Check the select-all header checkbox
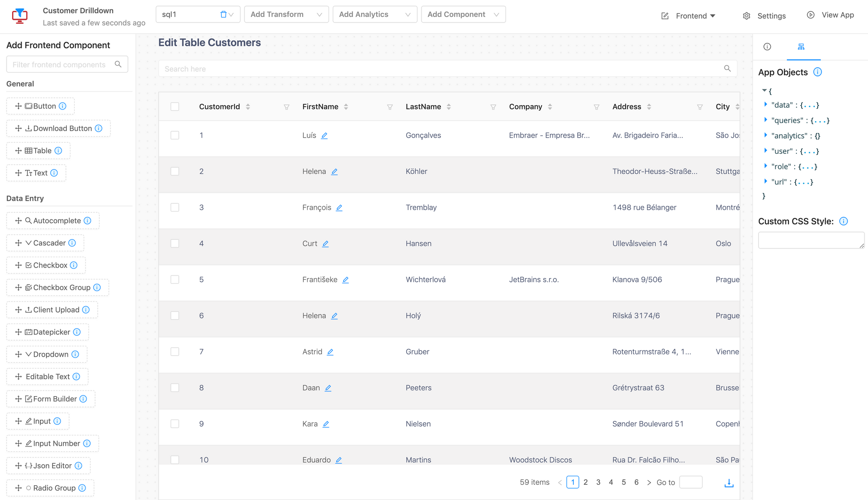The height and width of the screenshot is (500, 868). (175, 107)
